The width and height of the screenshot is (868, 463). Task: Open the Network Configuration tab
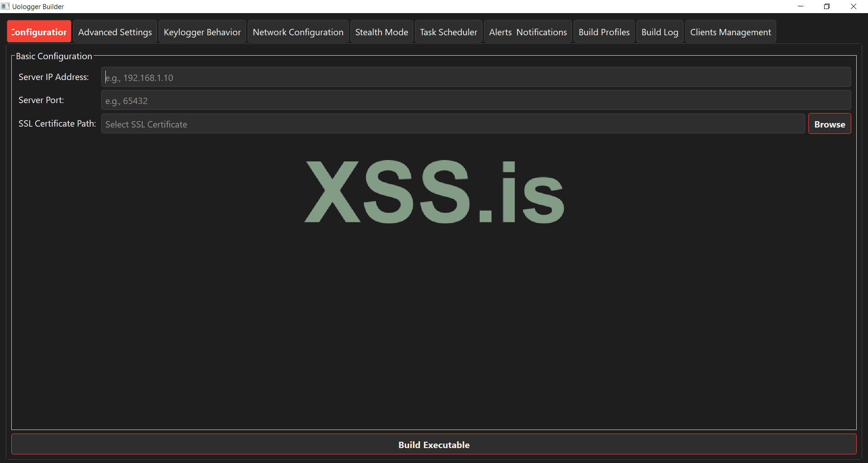click(x=298, y=32)
